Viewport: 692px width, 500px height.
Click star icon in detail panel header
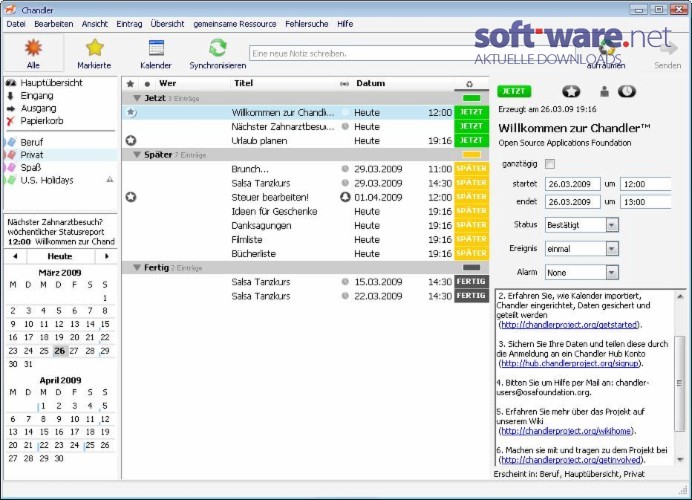click(571, 91)
